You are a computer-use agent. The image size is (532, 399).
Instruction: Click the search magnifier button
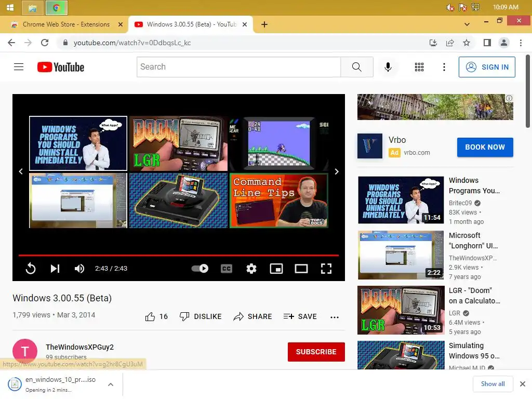356,67
